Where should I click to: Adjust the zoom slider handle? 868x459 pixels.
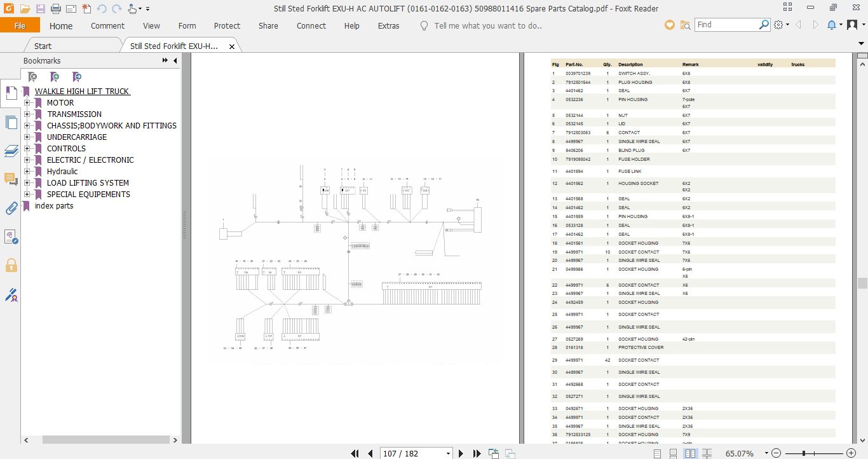[x=804, y=453]
